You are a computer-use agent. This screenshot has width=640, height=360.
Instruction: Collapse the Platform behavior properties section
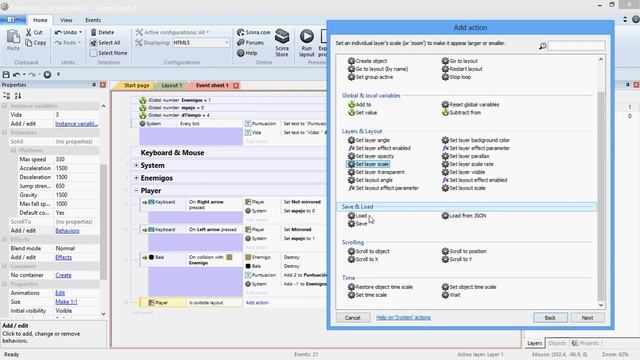(x=13, y=150)
